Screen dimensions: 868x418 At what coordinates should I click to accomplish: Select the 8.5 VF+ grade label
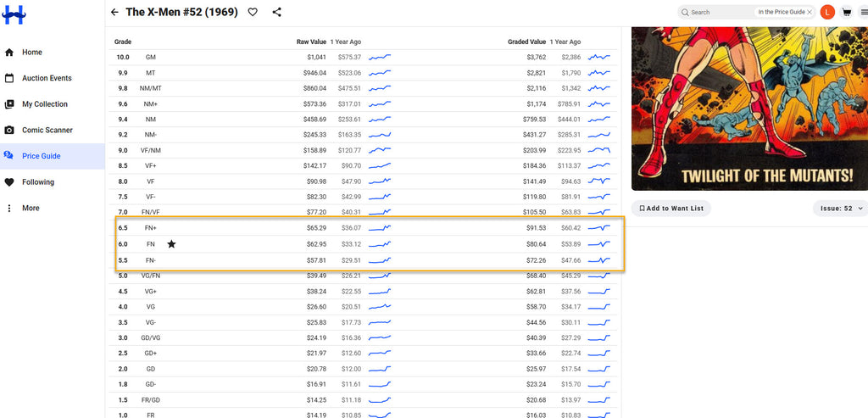pos(151,165)
